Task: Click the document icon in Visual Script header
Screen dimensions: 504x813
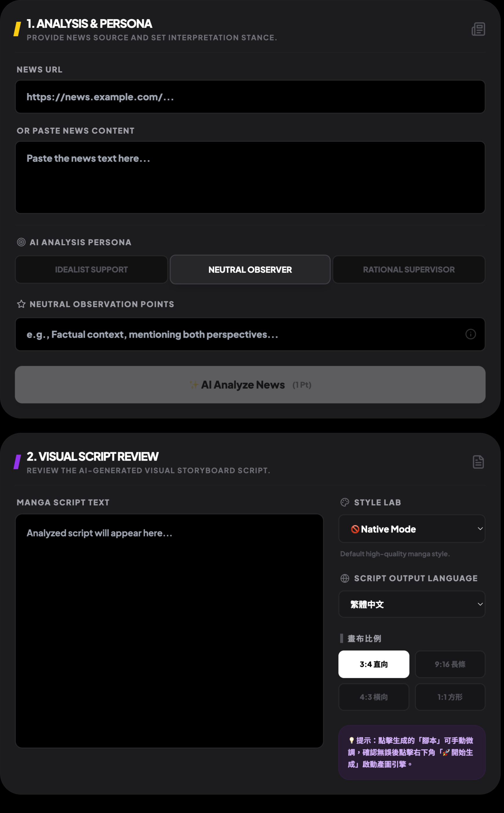Action: tap(478, 462)
